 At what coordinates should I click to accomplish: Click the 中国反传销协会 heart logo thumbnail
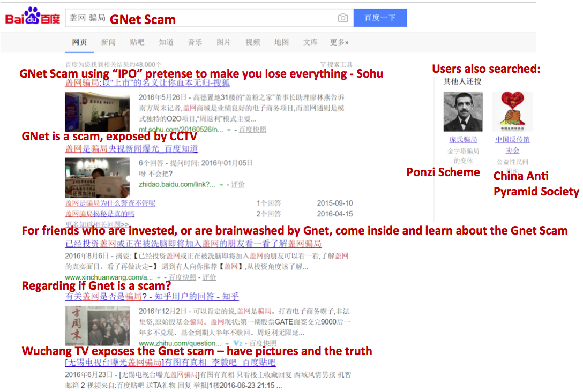[512, 112]
